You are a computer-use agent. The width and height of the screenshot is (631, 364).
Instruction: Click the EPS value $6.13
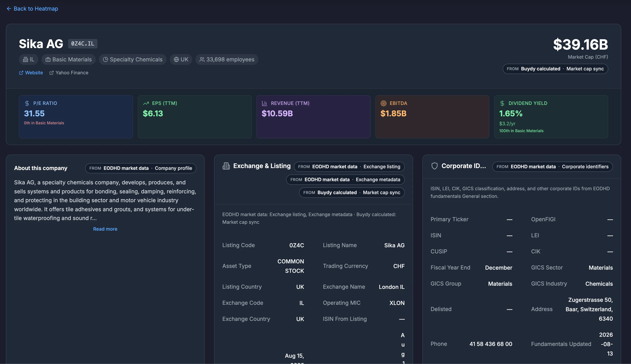tap(153, 114)
